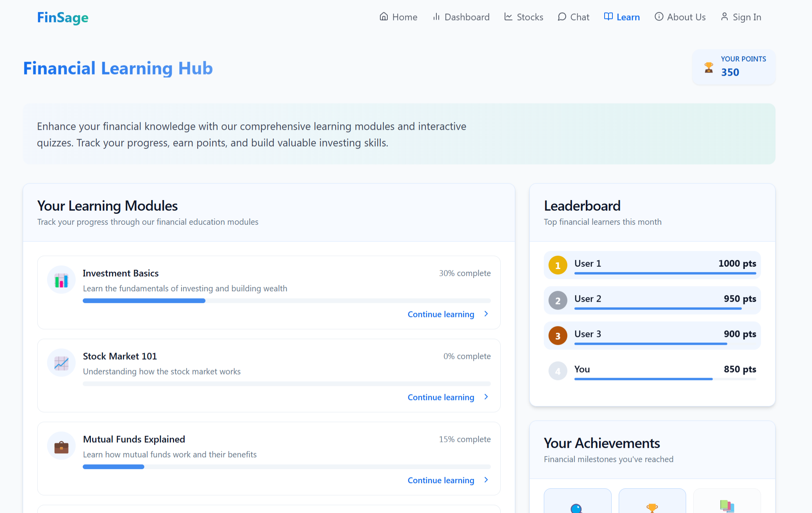Click the trophy icon beside Your Points
This screenshot has height=513, width=812.
click(x=708, y=67)
